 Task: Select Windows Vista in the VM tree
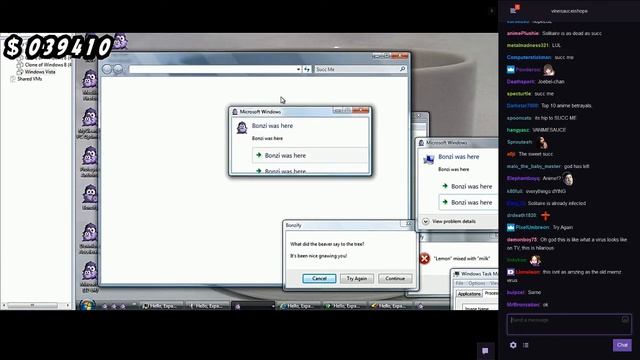coord(40,72)
